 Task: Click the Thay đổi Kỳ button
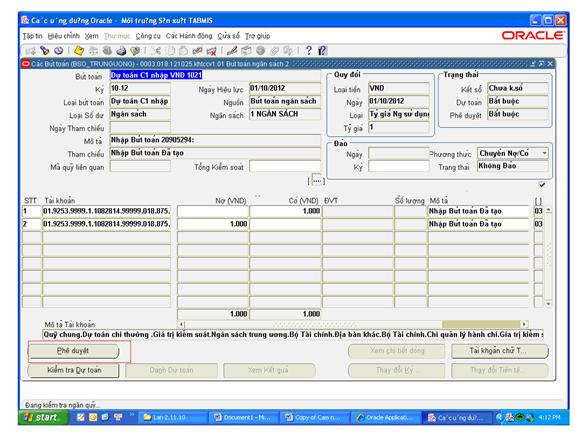396,370
